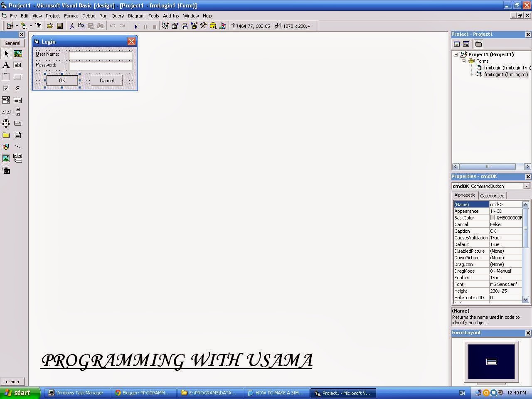Viewport: 532px width, 399px height.
Task: Select frmLogin (frmLogin.frm) in the project tree
Action: (507, 68)
